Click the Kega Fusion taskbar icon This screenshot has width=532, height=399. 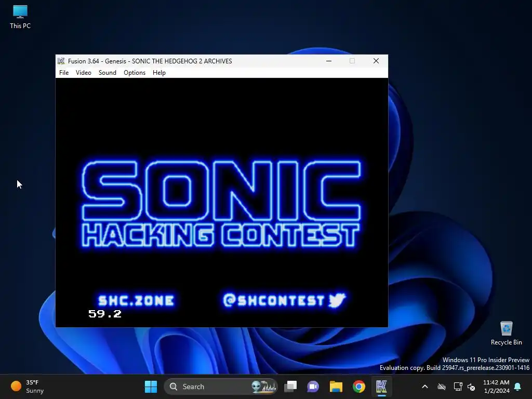(x=381, y=387)
